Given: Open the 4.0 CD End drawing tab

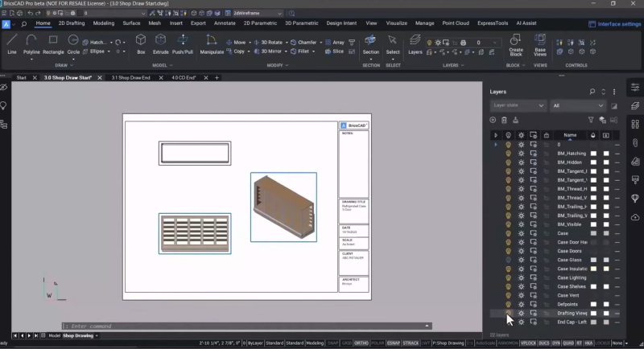Looking at the screenshot, I should 184,78.
